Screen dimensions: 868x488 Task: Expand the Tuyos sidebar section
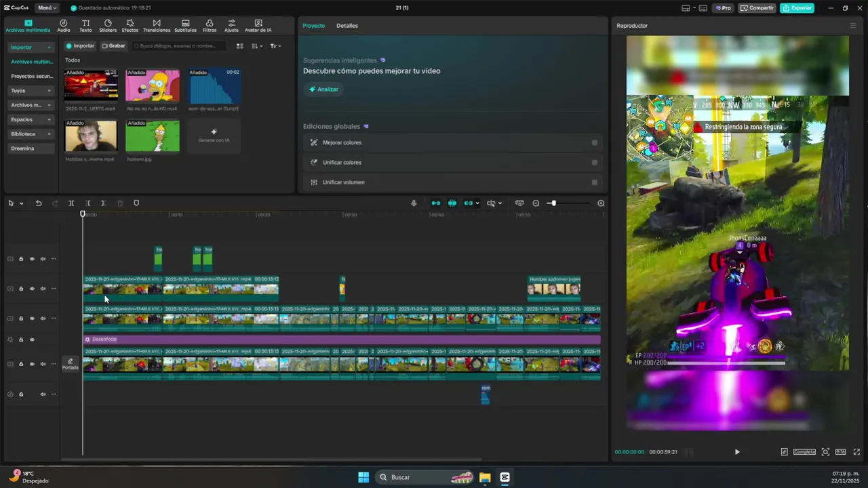[31, 91]
